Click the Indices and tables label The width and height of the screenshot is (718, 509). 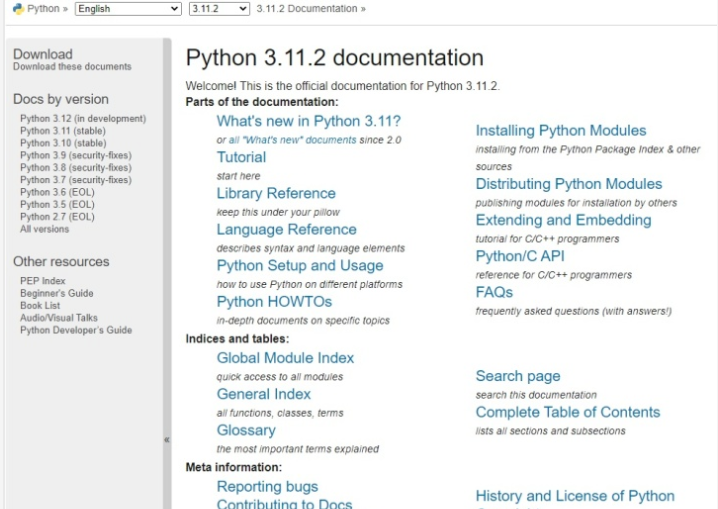click(237, 339)
